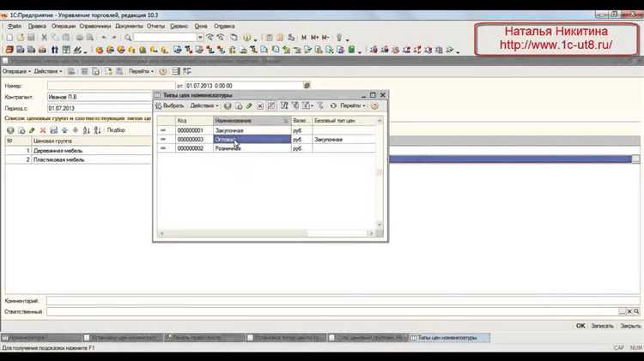644x361 pixels.
Task: Click Базовый тип цен column header
Action: (x=344, y=121)
